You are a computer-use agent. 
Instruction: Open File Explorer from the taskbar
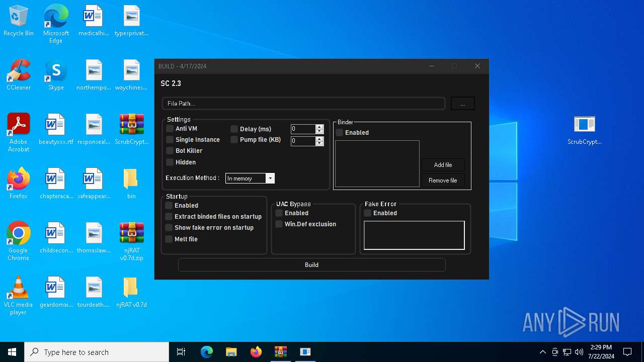pyautogui.click(x=231, y=352)
